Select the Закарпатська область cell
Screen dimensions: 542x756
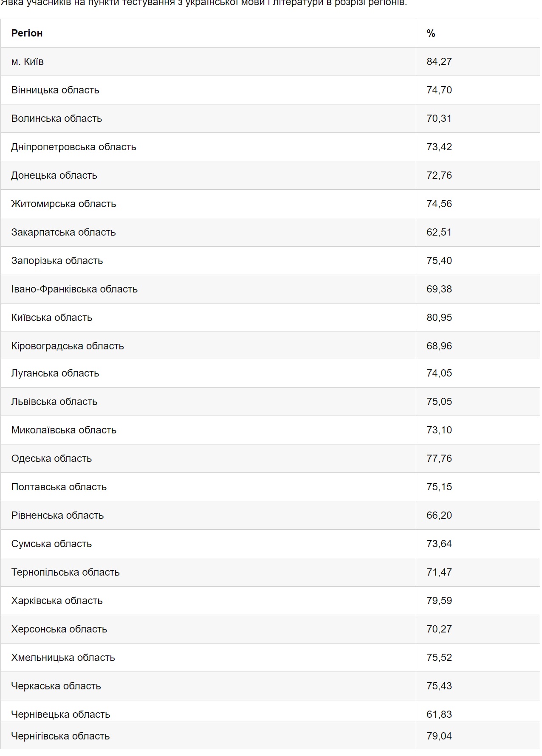click(x=63, y=232)
